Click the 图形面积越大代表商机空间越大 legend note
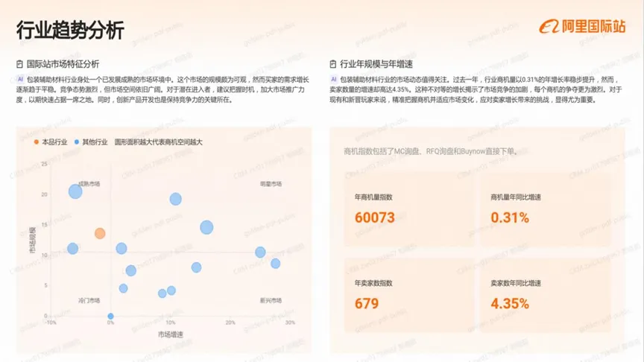This screenshot has width=644, height=362. (x=158, y=142)
